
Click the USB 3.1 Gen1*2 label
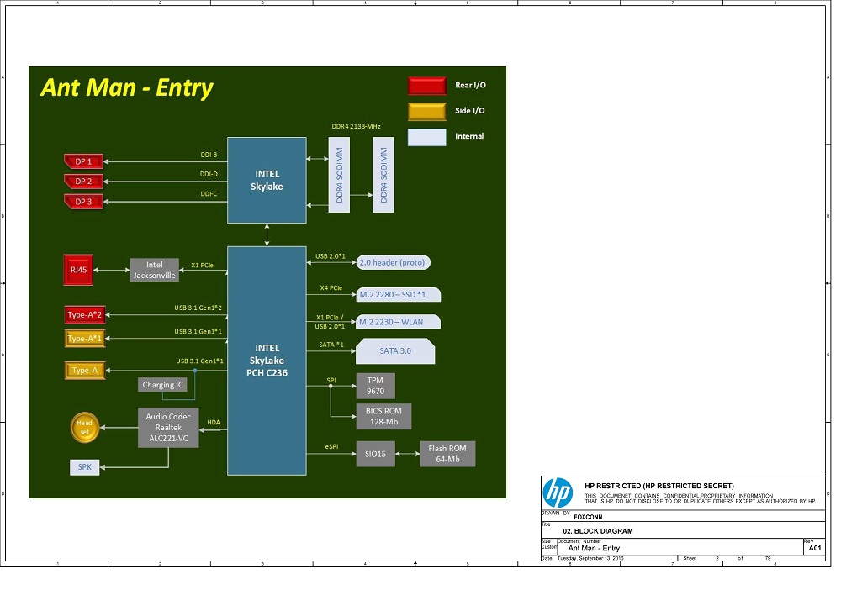[198, 308]
